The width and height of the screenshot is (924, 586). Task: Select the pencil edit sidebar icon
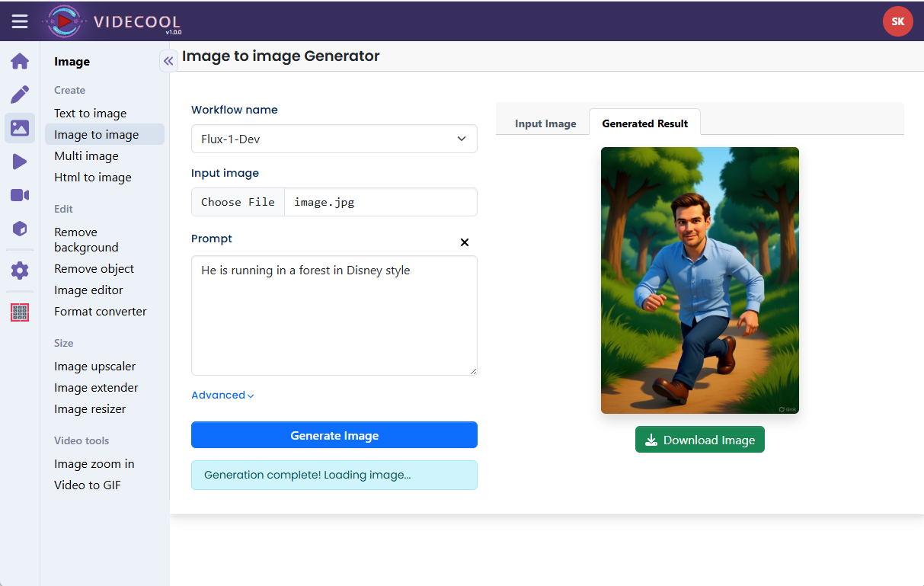pos(20,94)
